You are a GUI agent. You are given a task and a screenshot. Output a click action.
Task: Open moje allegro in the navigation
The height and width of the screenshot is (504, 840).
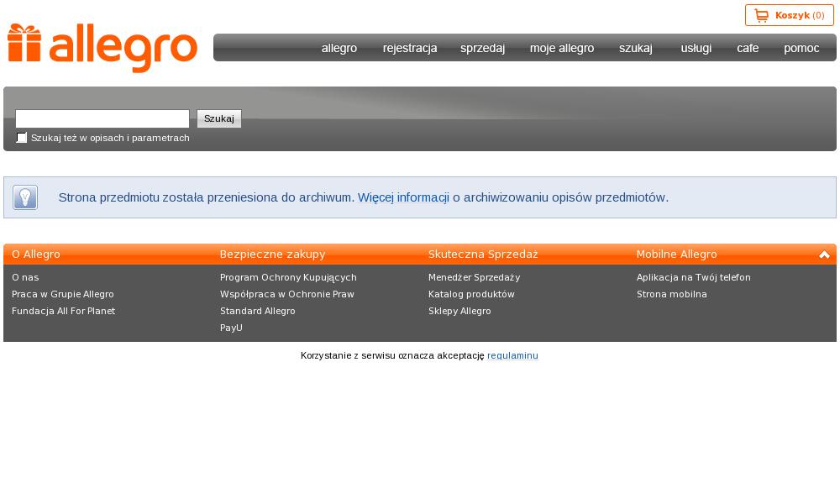tap(562, 48)
